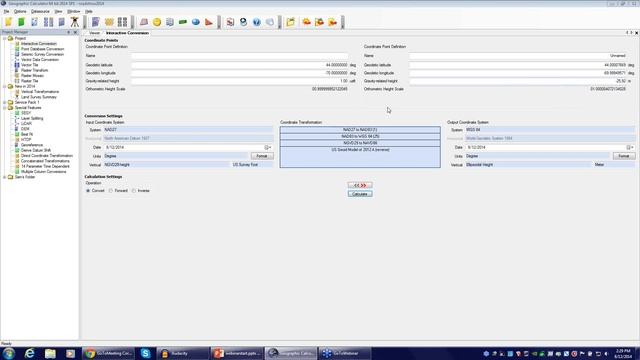This screenshot has width=640, height=360.
Task: Open Land Survey Summary tree item
Action: [x=39, y=97]
